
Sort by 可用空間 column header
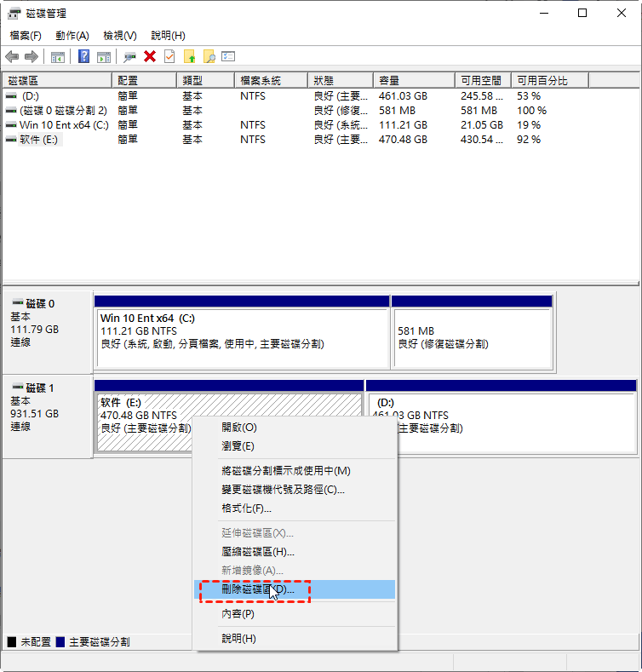[484, 81]
